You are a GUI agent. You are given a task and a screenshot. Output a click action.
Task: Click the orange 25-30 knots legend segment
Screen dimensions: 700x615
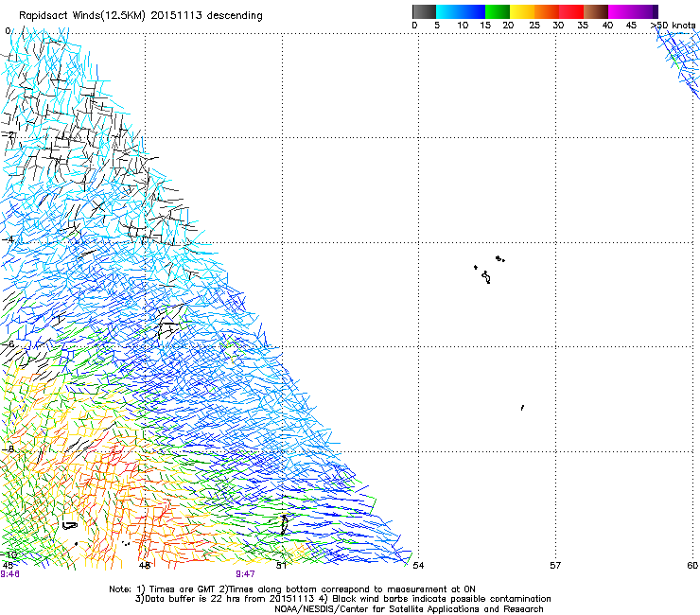(x=547, y=11)
